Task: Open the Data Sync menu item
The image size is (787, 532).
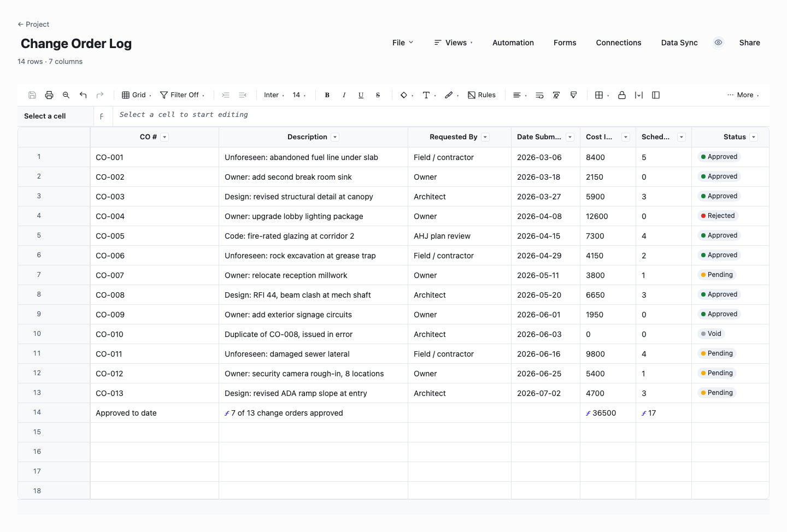Action: (679, 43)
